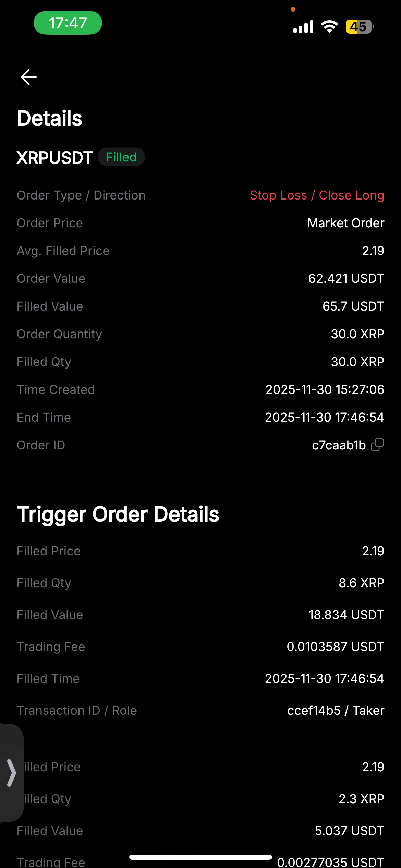This screenshot has width=401, height=868.
Task: Expand the side panel chevron handle
Action: [12, 773]
